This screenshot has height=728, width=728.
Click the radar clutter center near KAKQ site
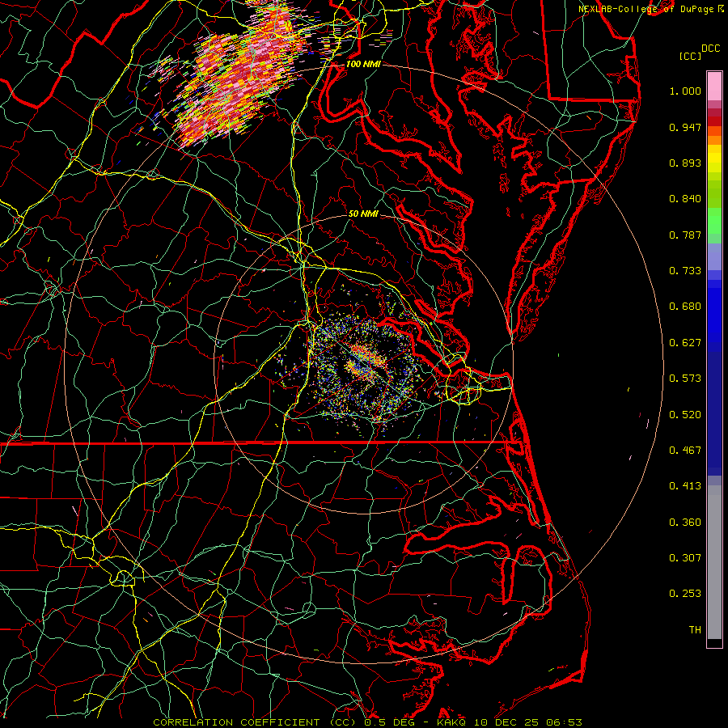pos(363,365)
